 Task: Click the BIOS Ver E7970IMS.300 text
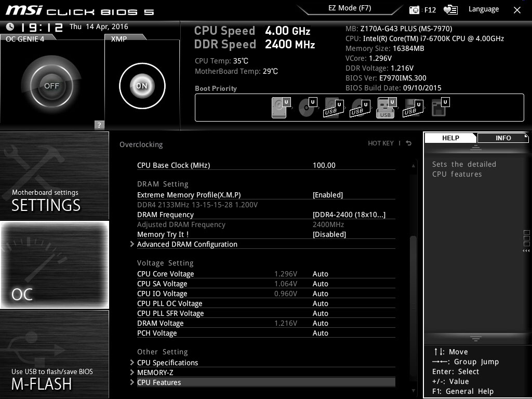coord(386,78)
